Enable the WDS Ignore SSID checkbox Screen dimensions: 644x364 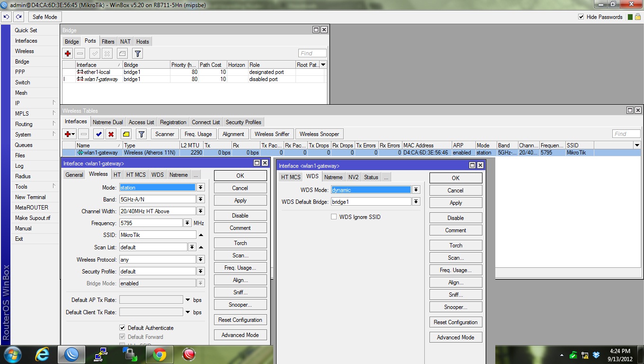pos(334,217)
